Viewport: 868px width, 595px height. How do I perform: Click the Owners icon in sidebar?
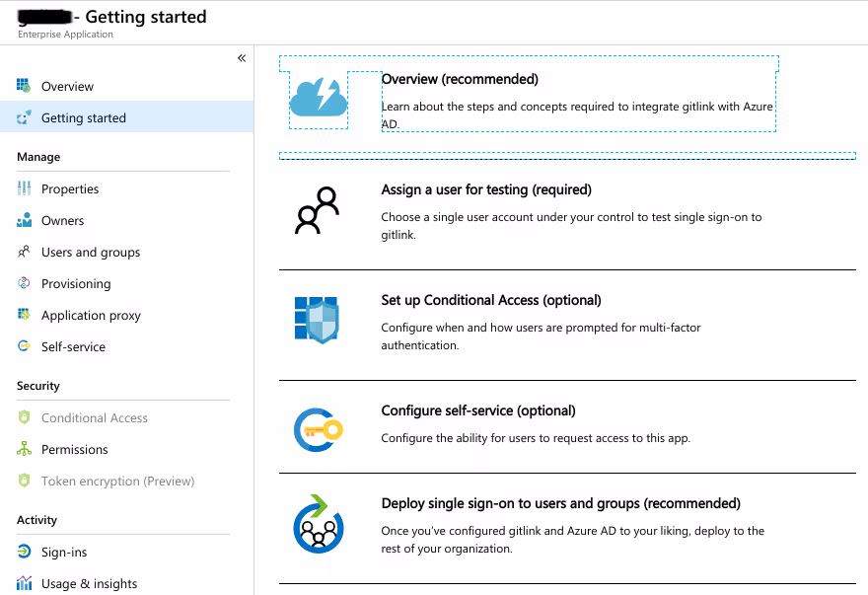click(25, 221)
